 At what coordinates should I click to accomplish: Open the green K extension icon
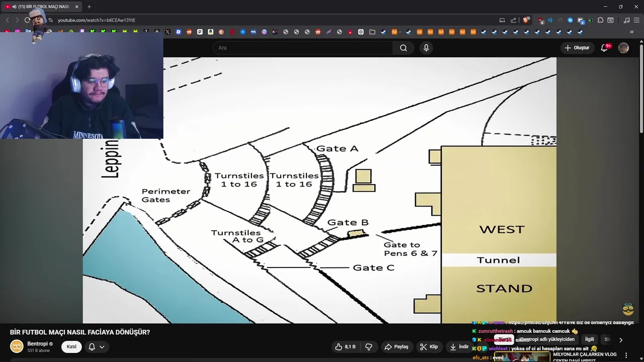[x=590, y=20]
